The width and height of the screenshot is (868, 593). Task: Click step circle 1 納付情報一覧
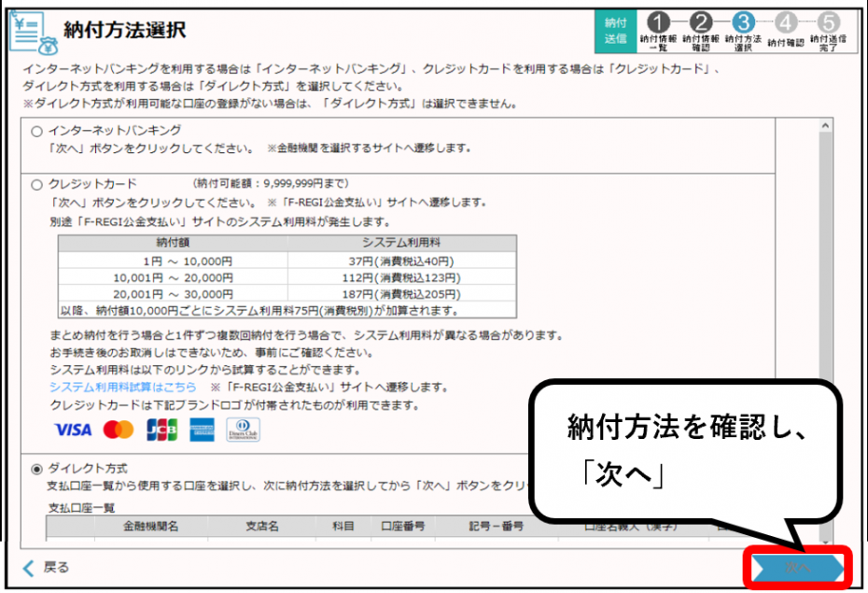pos(658,22)
